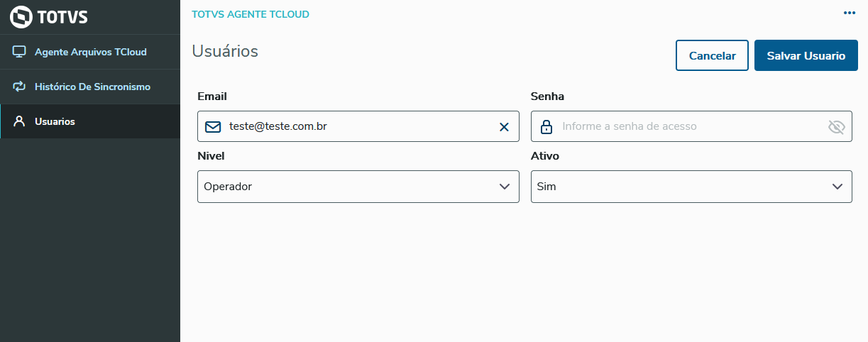Screen dimensions: 868x342
Task: Click the person icon beside Usuarios
Action: 19,121
